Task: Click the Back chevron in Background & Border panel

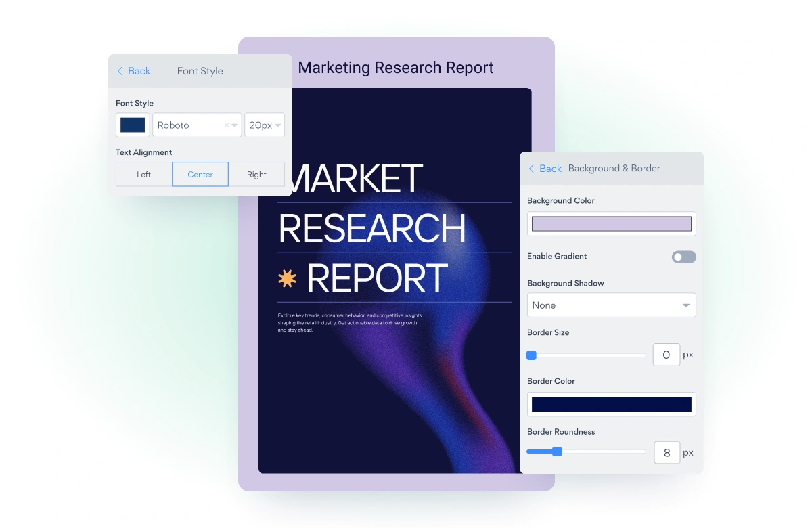Action: click(531, 169)
